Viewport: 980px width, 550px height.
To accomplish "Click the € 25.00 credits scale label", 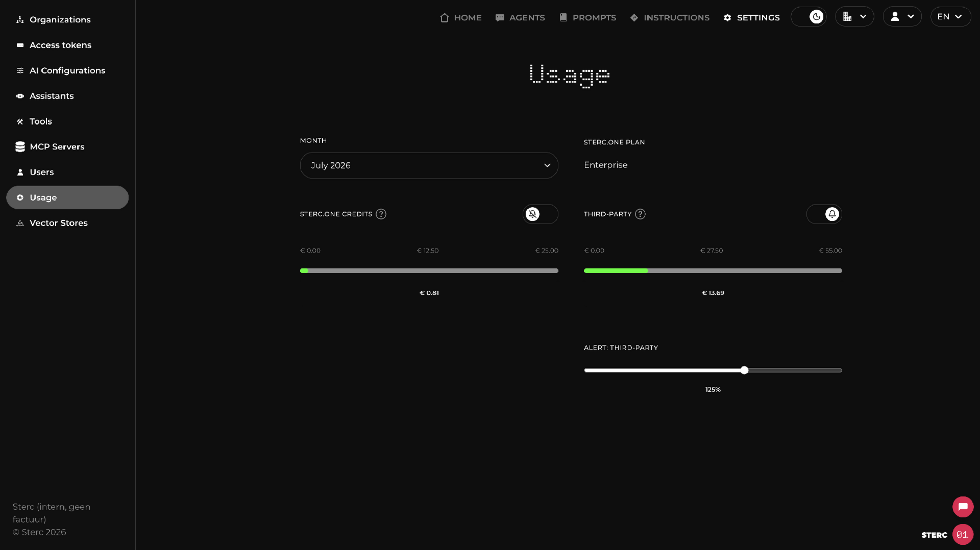I will [x=546, y=251].
